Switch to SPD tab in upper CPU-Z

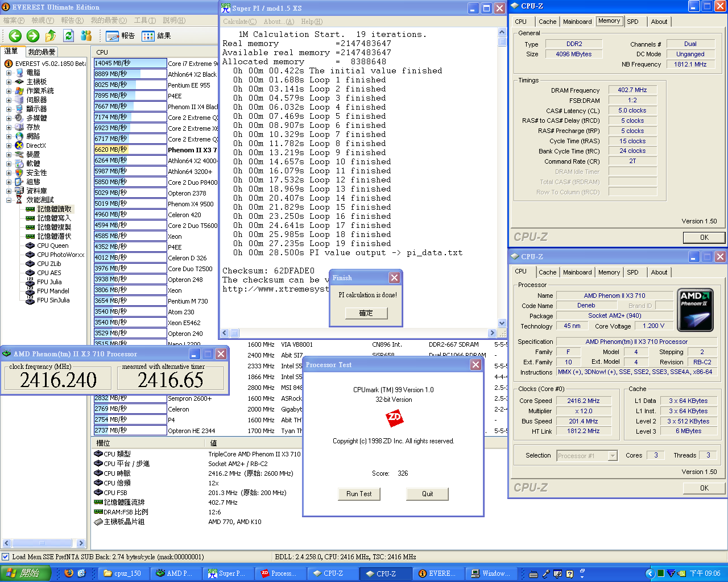coord(632,22)
